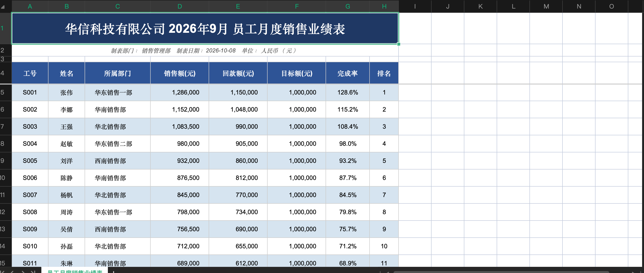Select cell containing S001
Image resolution: width=644 pixels, height=273 pixels.
coord(30,92)
